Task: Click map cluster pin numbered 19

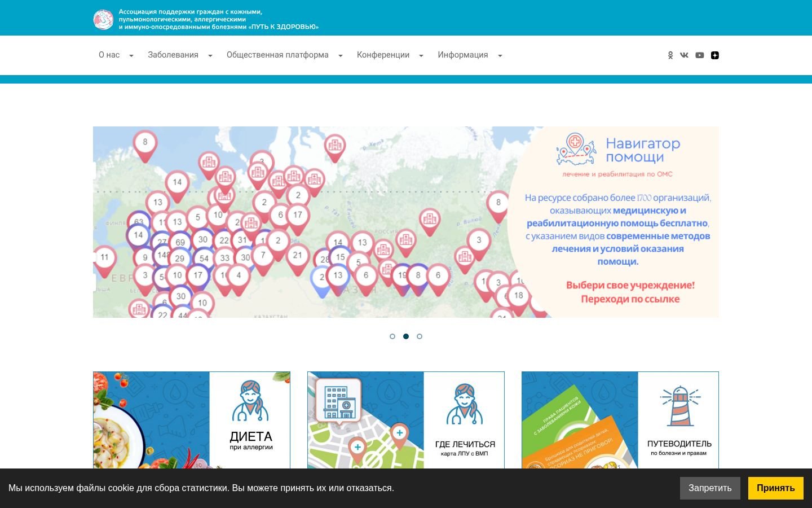Action: pos(402,276)
